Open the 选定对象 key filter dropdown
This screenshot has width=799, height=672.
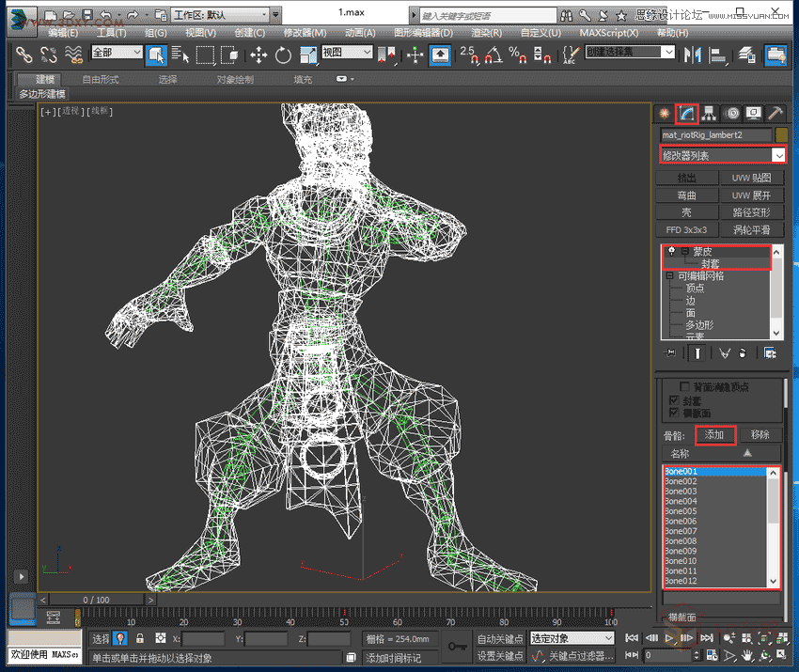572,638
